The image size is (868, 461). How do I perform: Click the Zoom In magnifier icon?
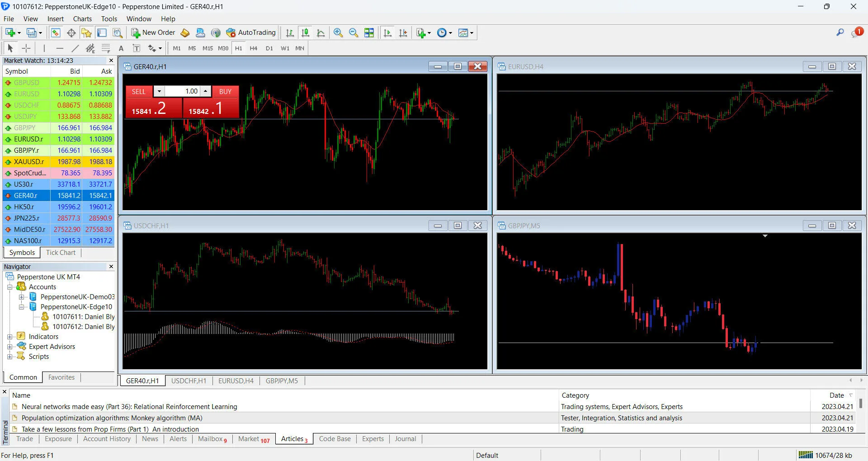(338, 33)
